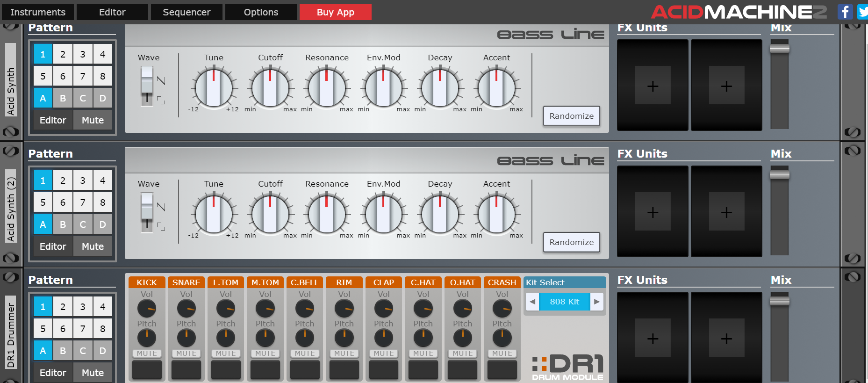Select sawtooth wave icon on first Bass Line
This screenshot has height=383, width=868.
pos(161,80)
